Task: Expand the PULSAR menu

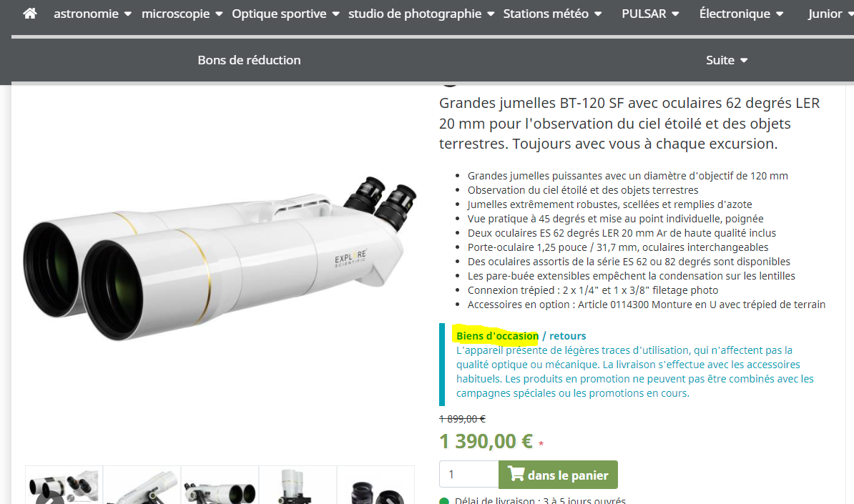Action: pos(650,14)
